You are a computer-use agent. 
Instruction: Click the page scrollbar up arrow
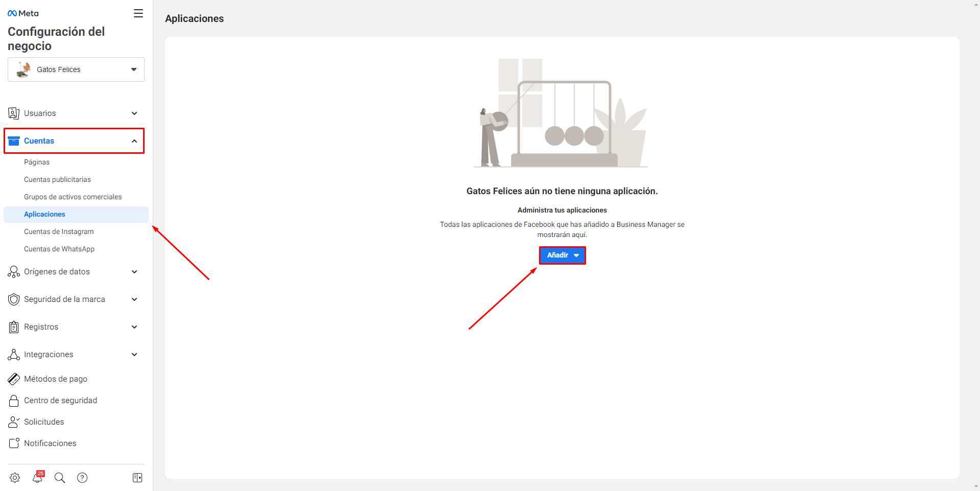976,4
